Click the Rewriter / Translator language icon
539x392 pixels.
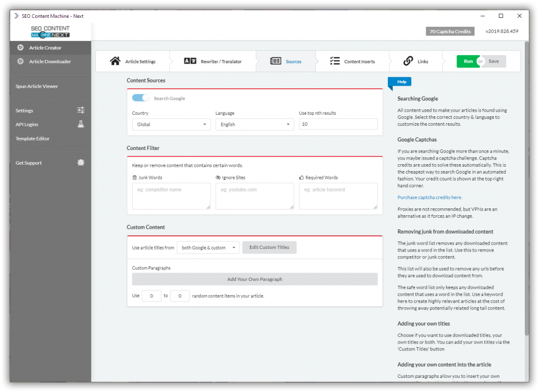pyautogui.click(x=190, y=61)
